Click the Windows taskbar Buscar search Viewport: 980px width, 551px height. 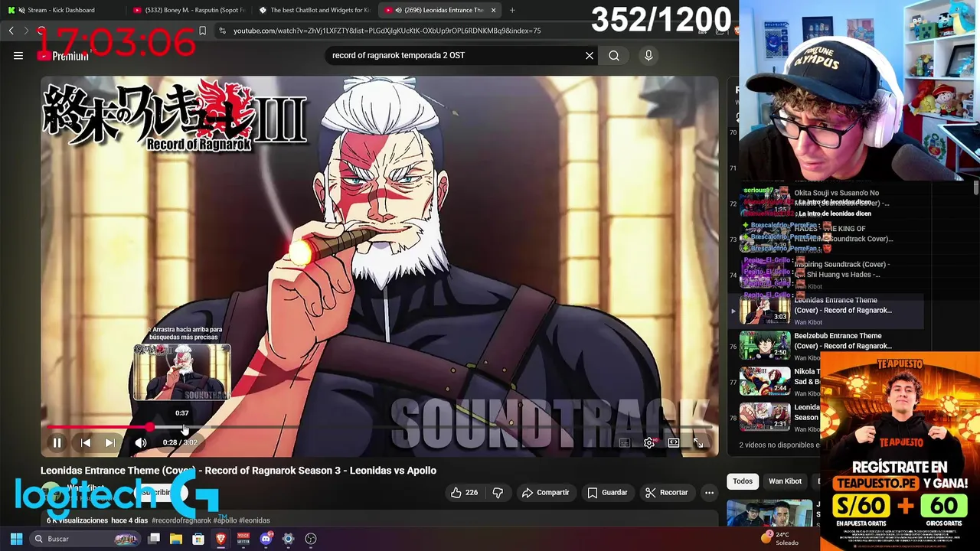click(86, 539)
